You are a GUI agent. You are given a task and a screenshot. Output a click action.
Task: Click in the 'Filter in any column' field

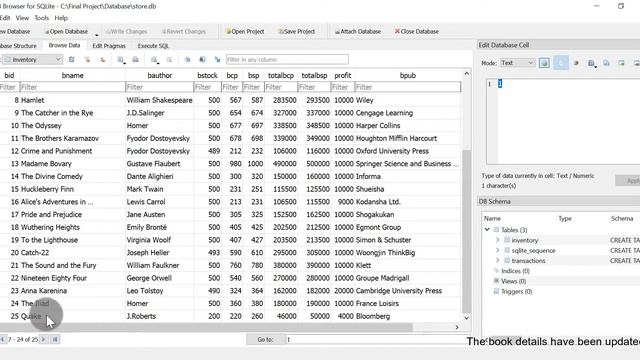click(287, 60)
